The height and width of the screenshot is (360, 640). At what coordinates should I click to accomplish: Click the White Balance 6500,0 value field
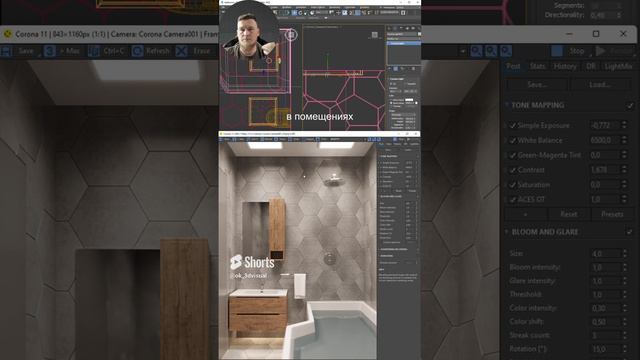point(604,140)
